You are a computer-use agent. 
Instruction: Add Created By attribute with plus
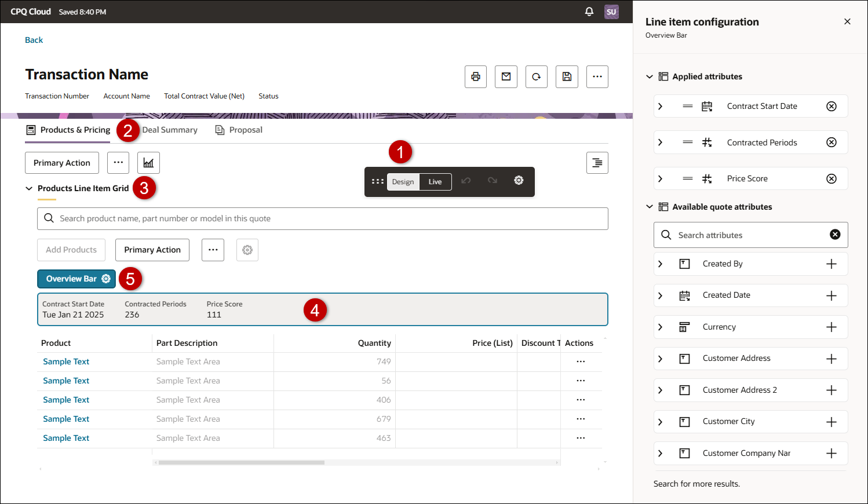click(x=831, y=264)
